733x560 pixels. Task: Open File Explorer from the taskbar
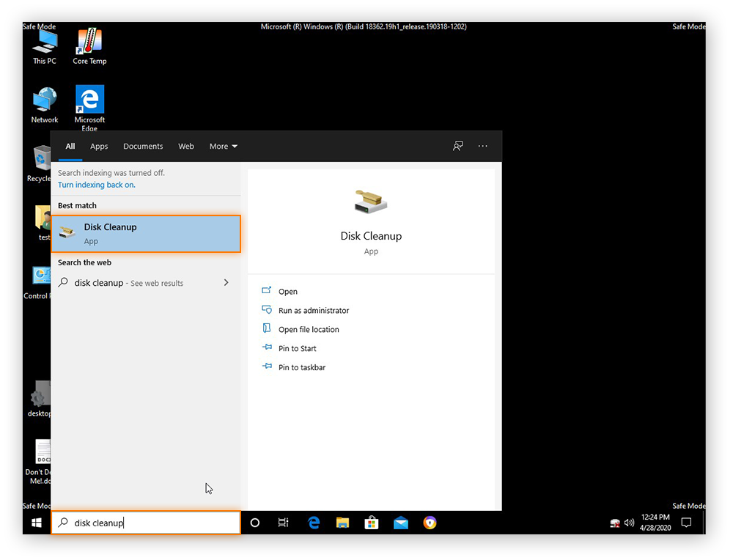342,523
